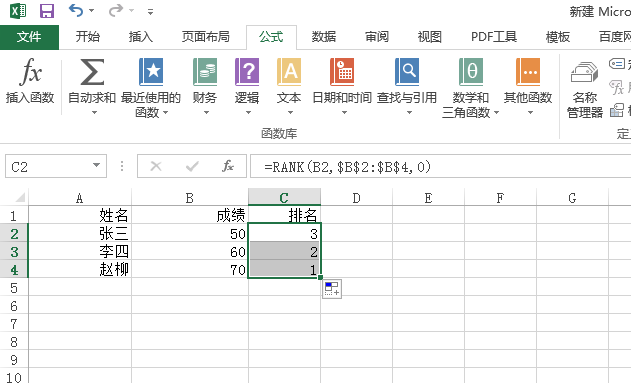Expand the Name Box dropdown arrow
The width and height of the screenshot is (631, 383).
click(96, 165)
